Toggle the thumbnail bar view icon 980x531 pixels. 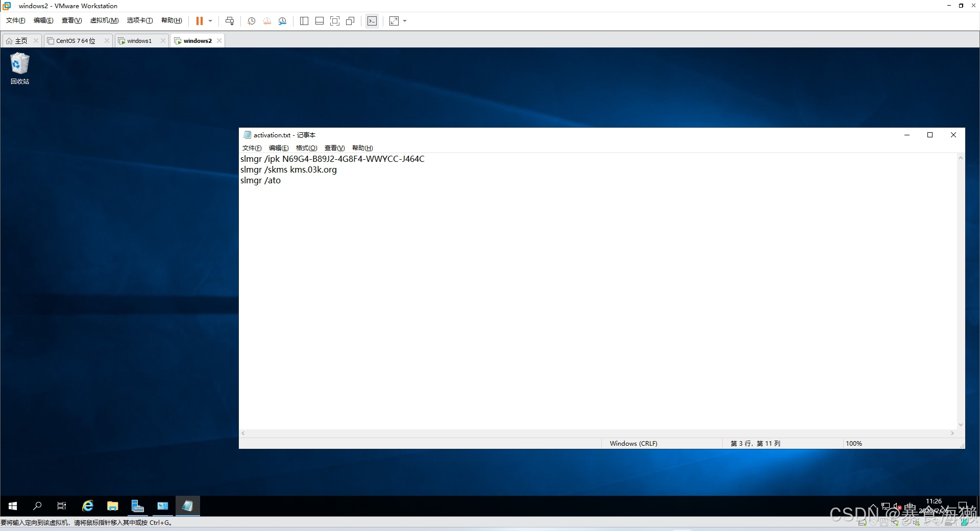[320, 21]
